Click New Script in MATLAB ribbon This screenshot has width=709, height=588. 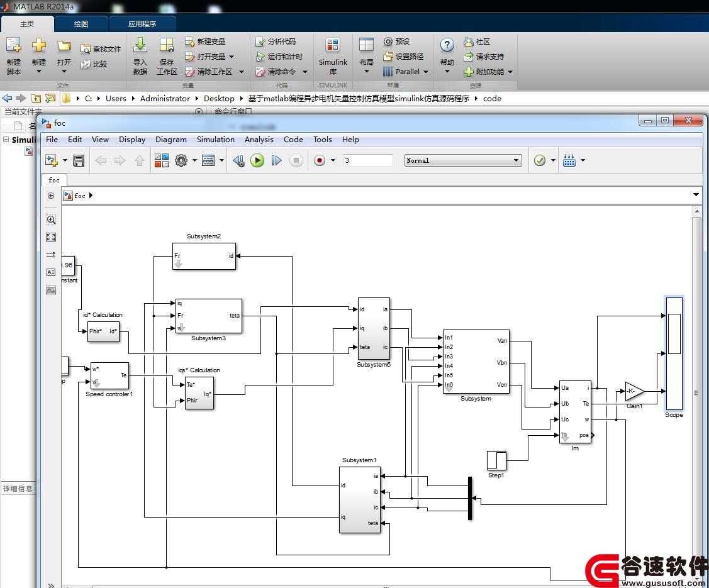pyautogui.click(x=14, y=56)
